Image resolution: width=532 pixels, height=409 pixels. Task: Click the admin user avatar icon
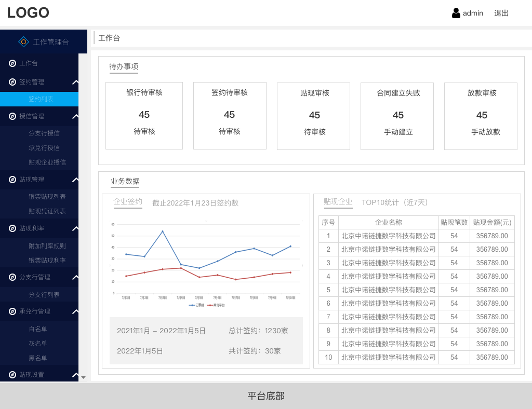point(456,12)
